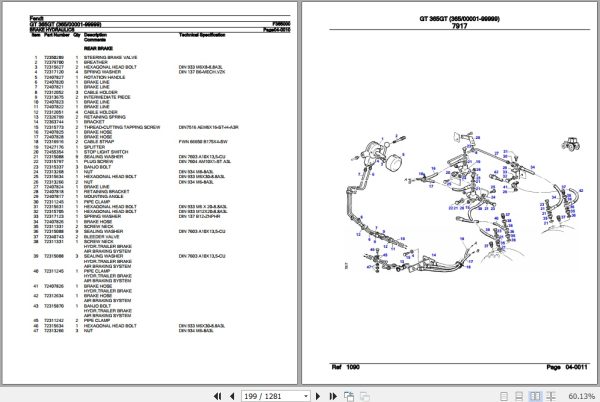Click the Fendt title on the left page

(36, 18)
